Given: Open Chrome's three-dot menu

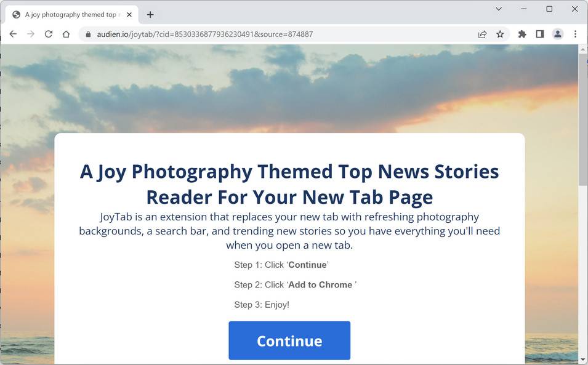Looking at the screenshot, I should point(575,34).
